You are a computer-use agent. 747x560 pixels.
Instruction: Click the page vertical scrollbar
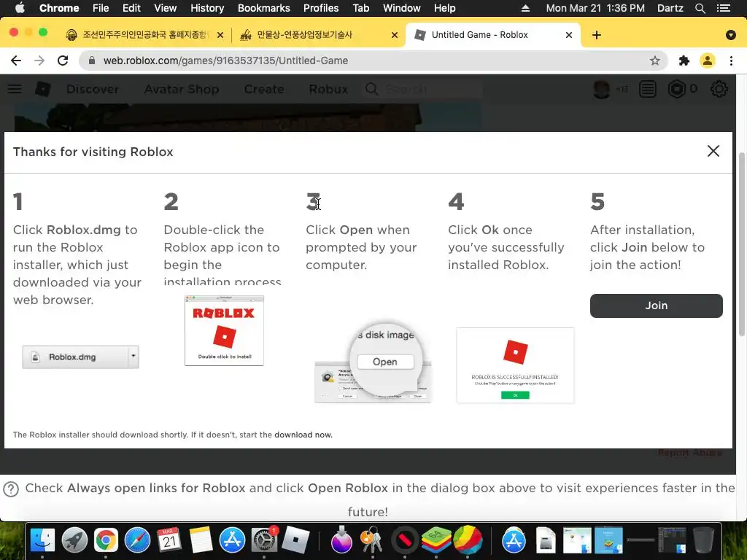tap(741, 244)
